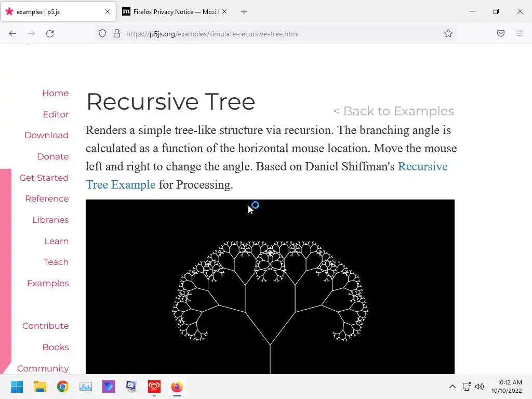532x399 pixels.
Task: Open the Examples sidebar link
Action: [x=48, y=283]
